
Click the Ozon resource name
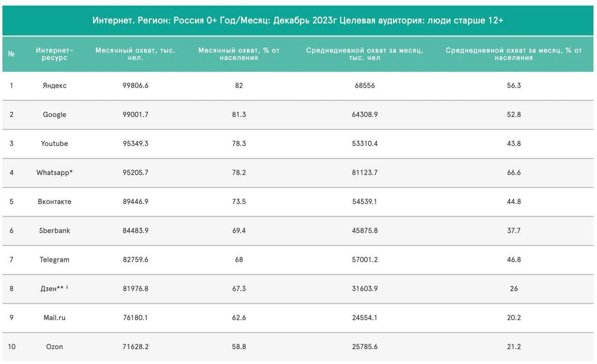[x=55, y=347]
